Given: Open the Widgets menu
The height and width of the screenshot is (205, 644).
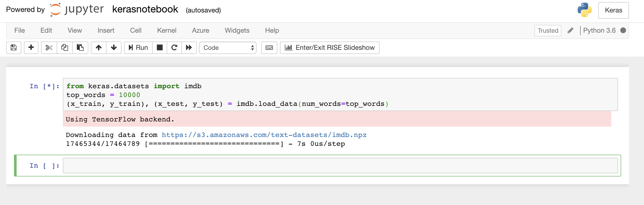Looking at the screenshot, I should point(237,30).
